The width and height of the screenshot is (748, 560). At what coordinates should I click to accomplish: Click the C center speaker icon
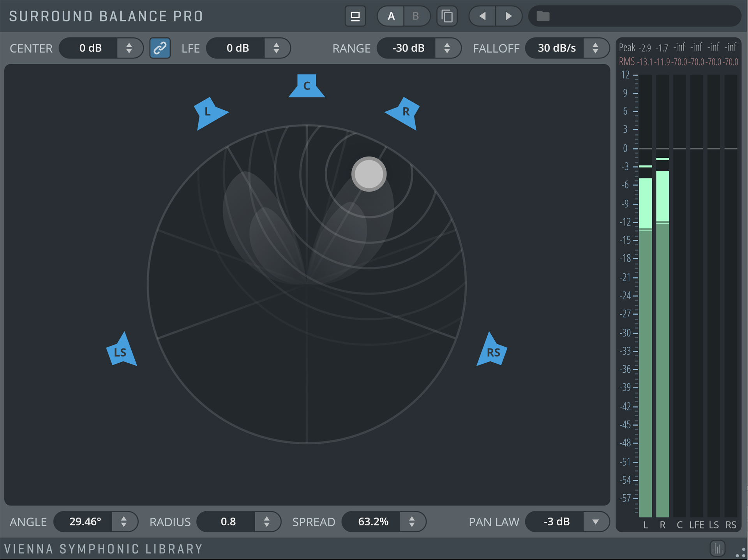tap(307, 86)
